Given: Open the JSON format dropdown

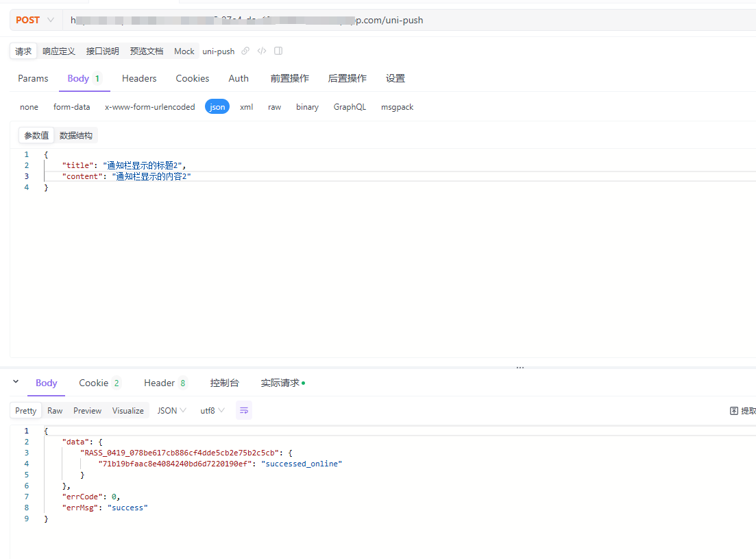Looking at the screenshot, I should 171,411.
